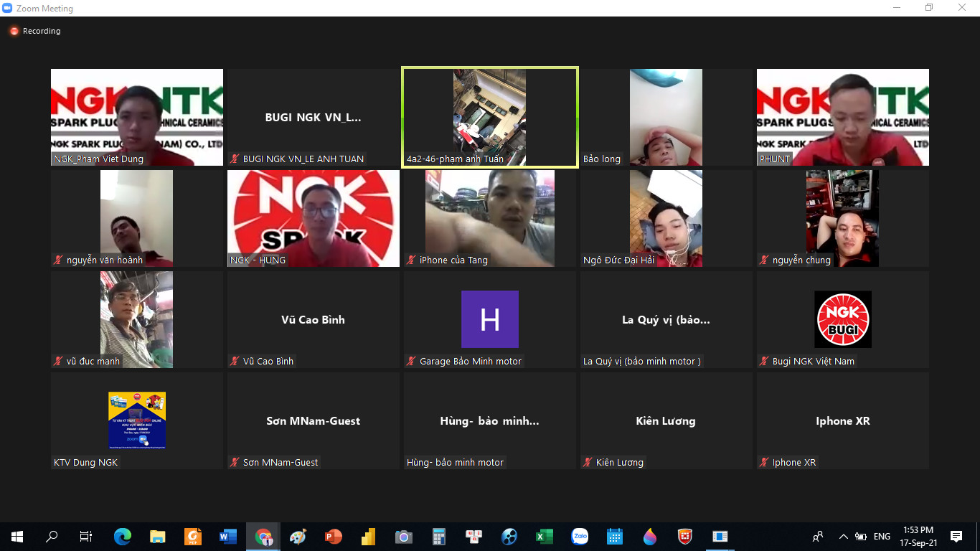980x551 pixels.
Task: Expand the hidden system tray icons
Action: pyautogui.click(x=843, y=537)
